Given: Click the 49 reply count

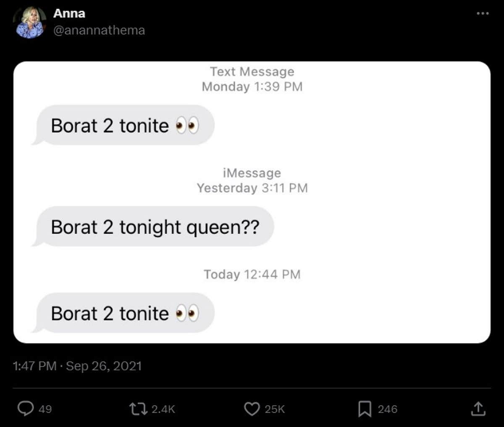Looking at the screenshot, I should (x=45, y=409).
